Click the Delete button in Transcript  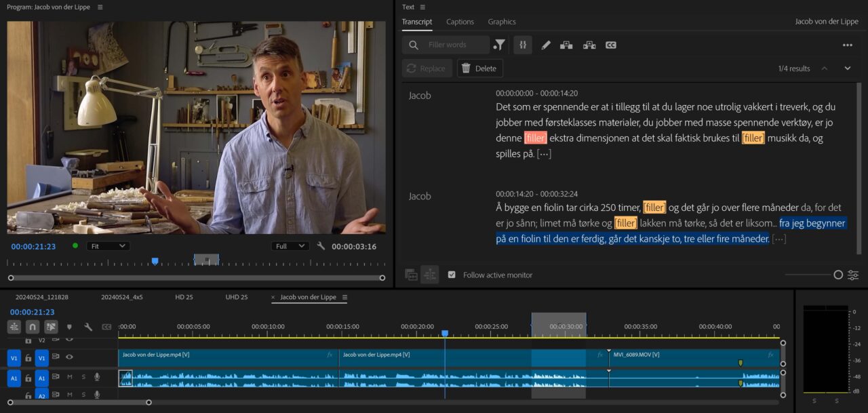[x=480, y=68]
